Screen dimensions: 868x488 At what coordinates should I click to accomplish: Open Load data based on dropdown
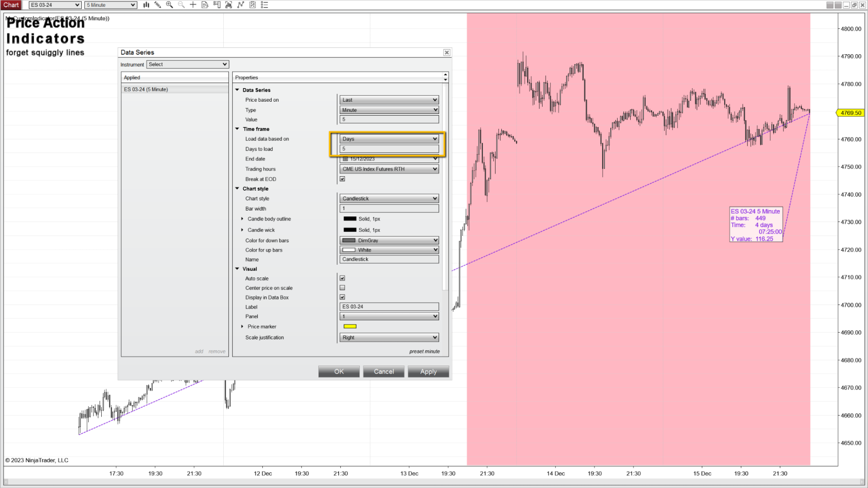click(x=389, y=139)
